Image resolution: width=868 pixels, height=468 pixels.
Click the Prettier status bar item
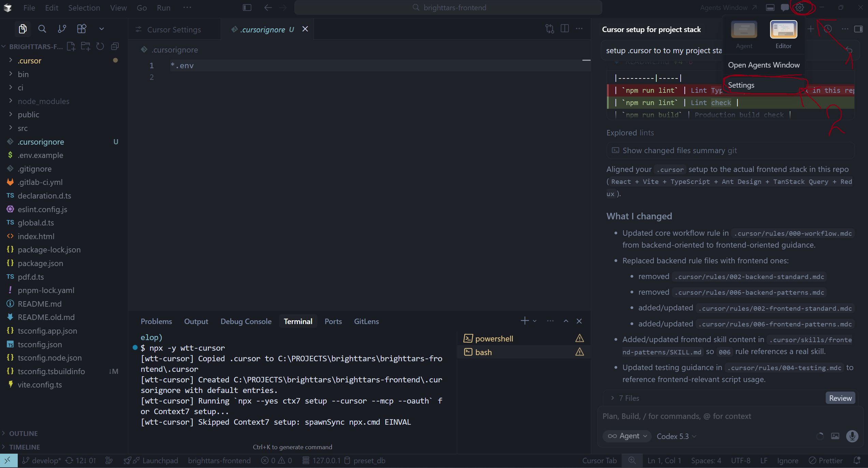(x=826, y=460)
